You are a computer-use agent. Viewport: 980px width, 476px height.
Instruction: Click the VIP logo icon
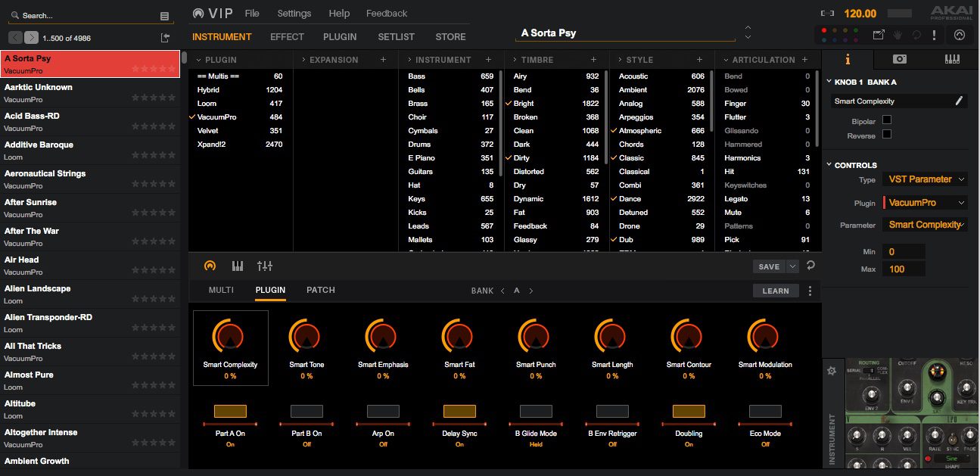click(x=198, y=14)
